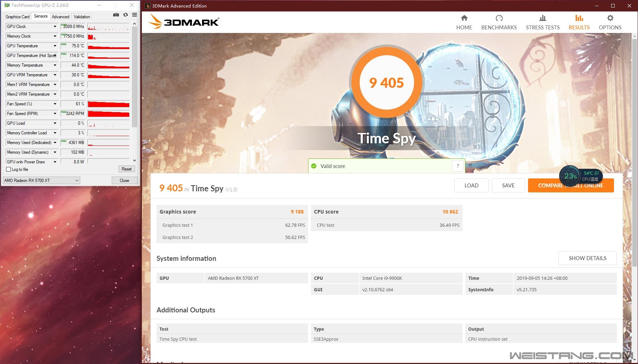Click COMPARE RESULT ONLINE button

tap(571, 186)
